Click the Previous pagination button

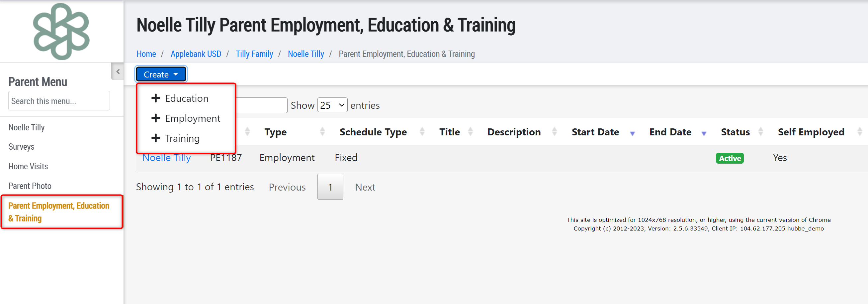pyautogui.click(x=287, y=187)
